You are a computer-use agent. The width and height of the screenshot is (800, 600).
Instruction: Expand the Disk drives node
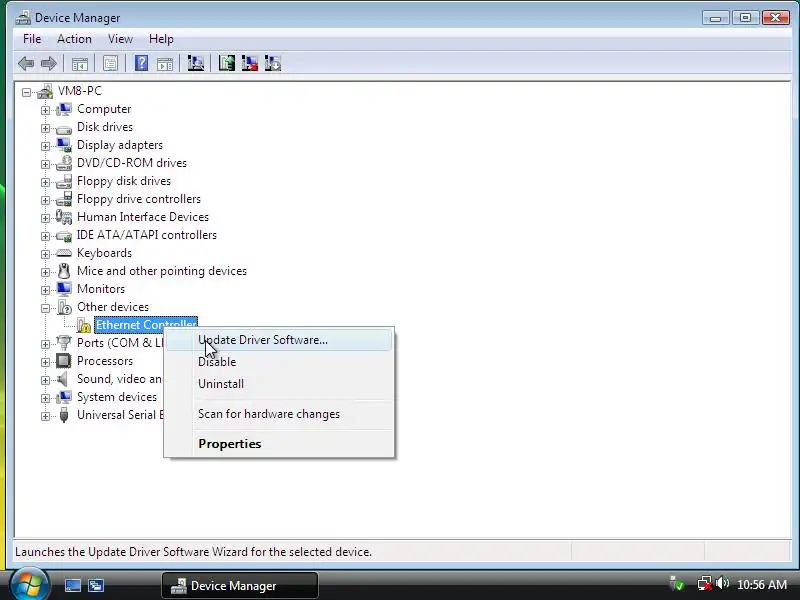[45, 128]
